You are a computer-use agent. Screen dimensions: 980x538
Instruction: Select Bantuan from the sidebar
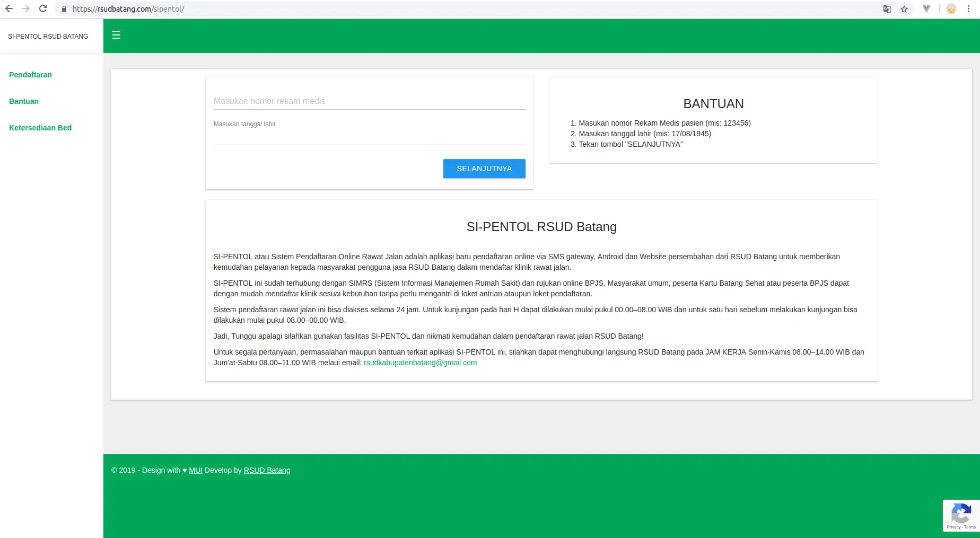point(24,101)
